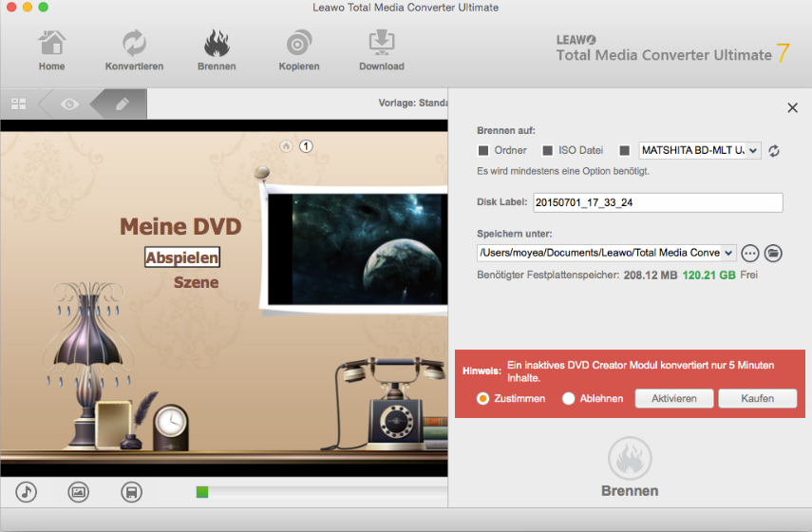Switch to the Kopieren module
812x532 pixels.
[299, 50]
